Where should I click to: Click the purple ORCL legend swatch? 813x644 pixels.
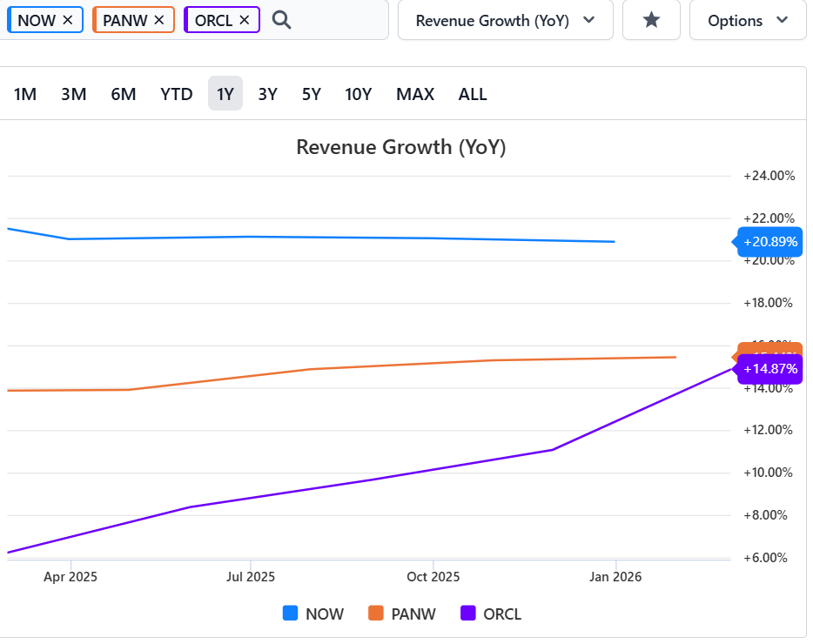[x=468, y=614]
